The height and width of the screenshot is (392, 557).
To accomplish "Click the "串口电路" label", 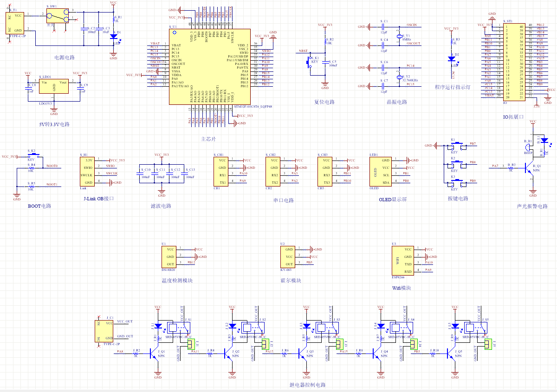I will click(284, 200).
